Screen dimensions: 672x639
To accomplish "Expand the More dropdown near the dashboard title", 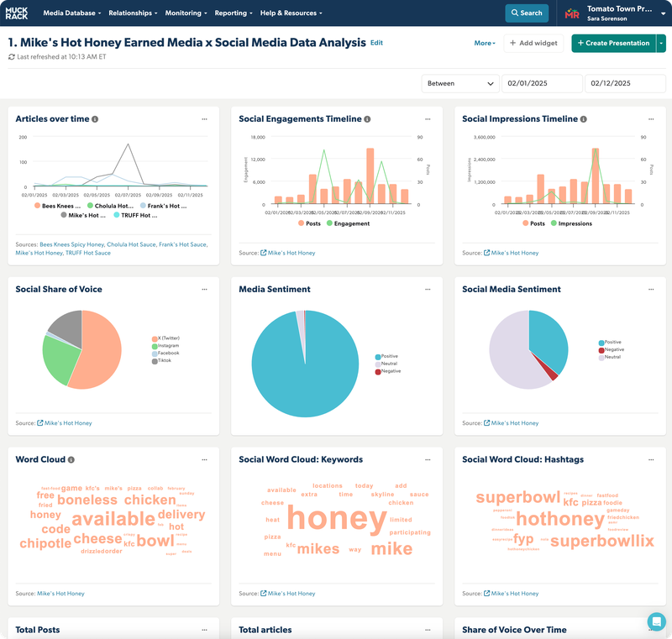I will pos(486,43).
